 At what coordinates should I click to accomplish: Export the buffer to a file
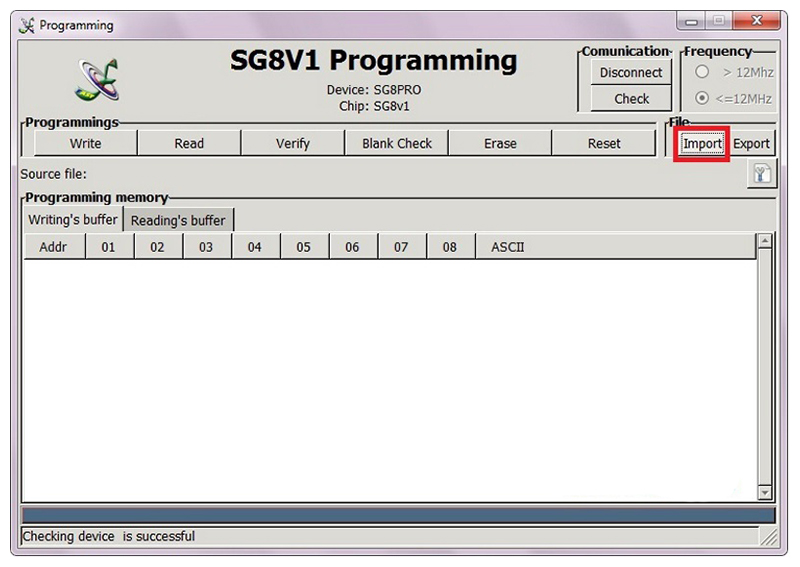pyautogui.click(x=751, y=144)
